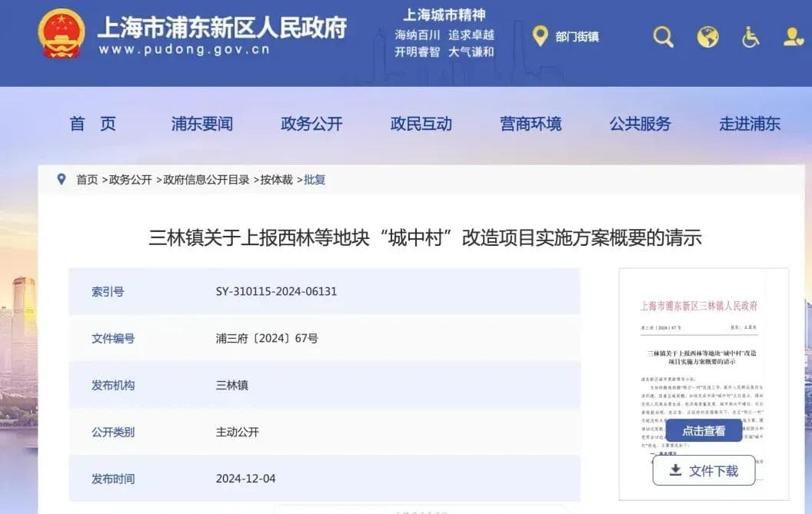The image size is (812, 514).
Task: Click the breadcrumb location pin icon
Action: pos(62,179)
